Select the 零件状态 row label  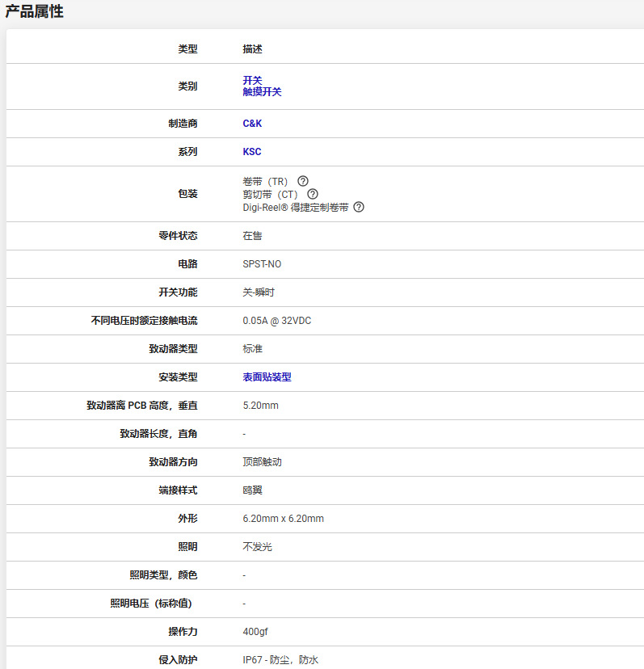pyautogui.click(x=178, y=235)
